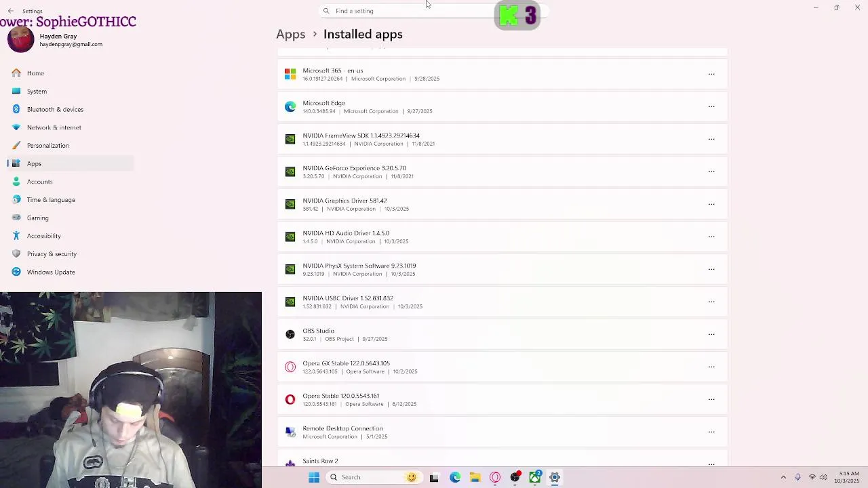Click NVIDIA PhysX System Software icon

[x=290, y=269]
